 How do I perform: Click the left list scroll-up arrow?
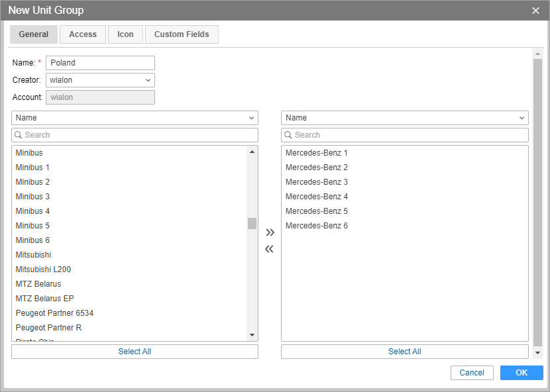[252, 152]
